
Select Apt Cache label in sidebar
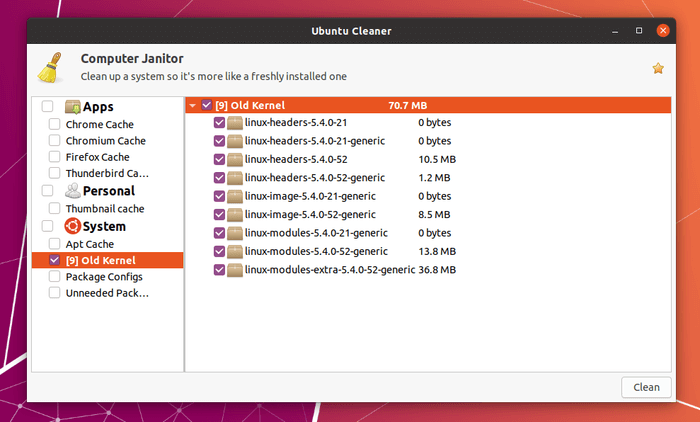(90, 244)
